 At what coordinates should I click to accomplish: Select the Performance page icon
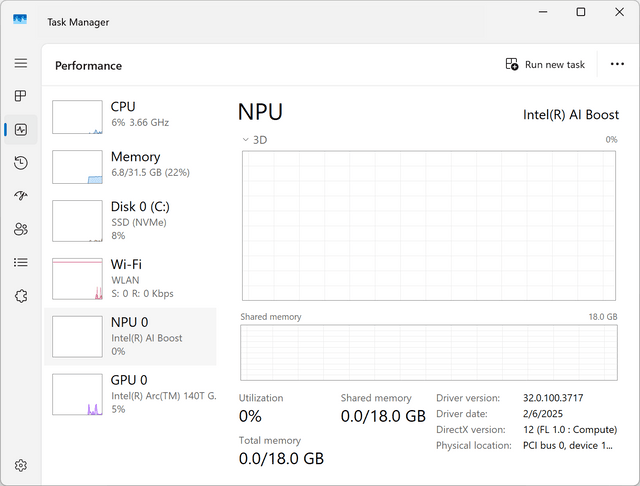pyautogui.click(x=21, y=130)
